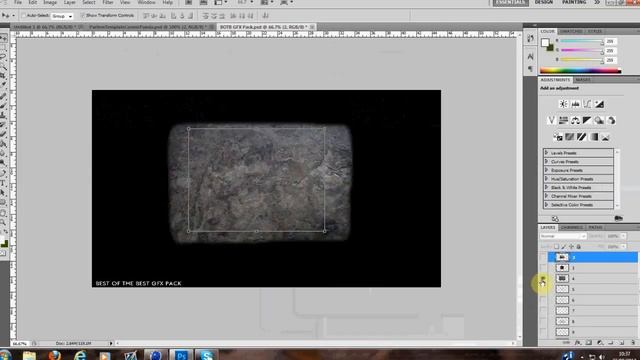Add a Levels adjustment layer
The image size is (640, 360).
[576, 104]
